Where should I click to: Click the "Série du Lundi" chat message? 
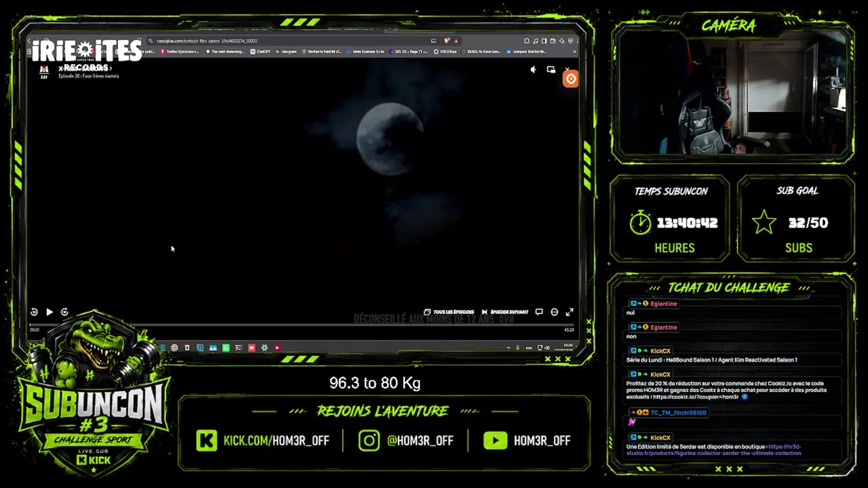point(711,360)
